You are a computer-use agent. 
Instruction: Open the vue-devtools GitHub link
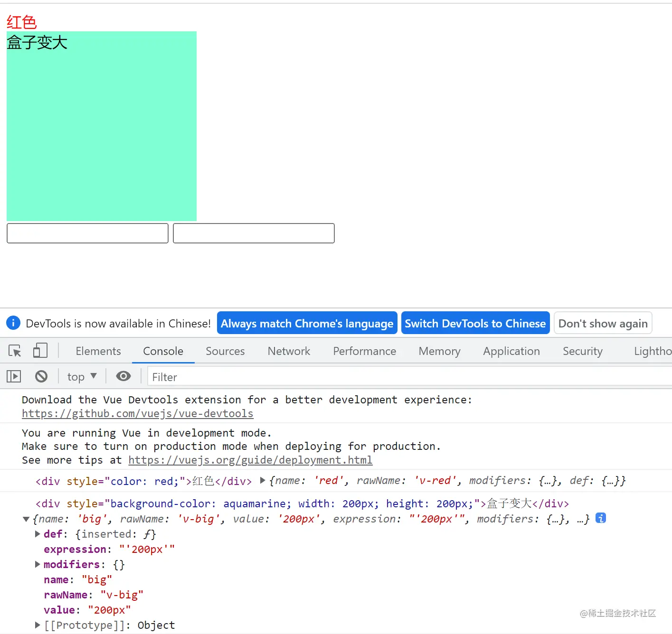coord(138,414)
